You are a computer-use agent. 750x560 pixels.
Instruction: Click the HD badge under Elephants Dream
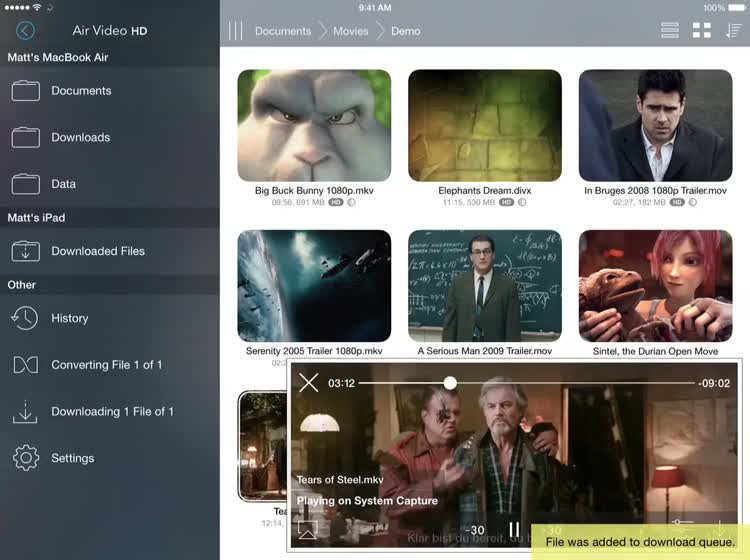point(506,202)
